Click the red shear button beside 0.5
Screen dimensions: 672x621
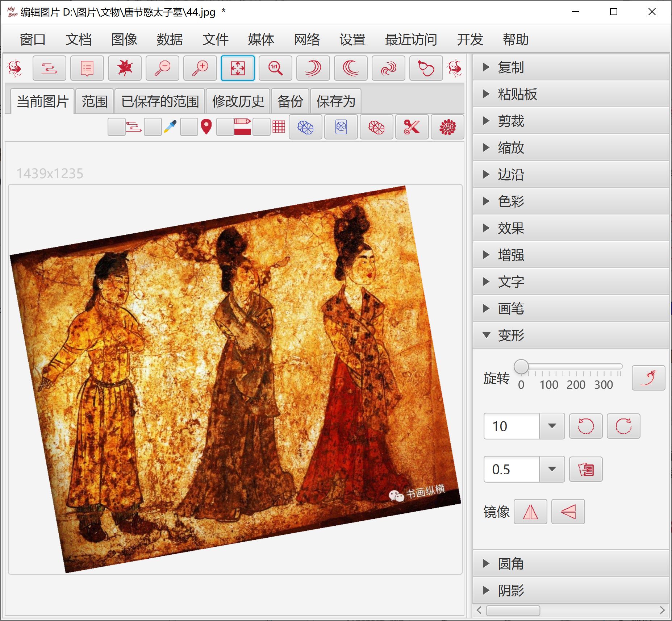tap(586, 469)
